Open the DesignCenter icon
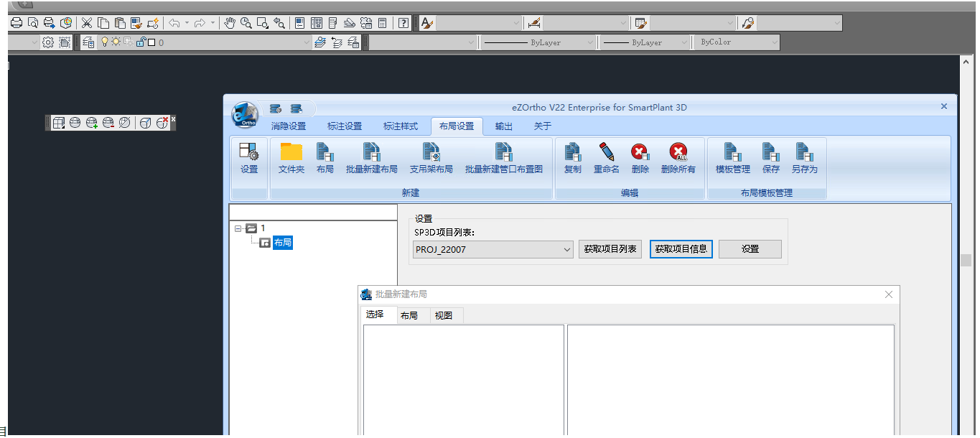This screenshot has height=438, width=980. 316,22
